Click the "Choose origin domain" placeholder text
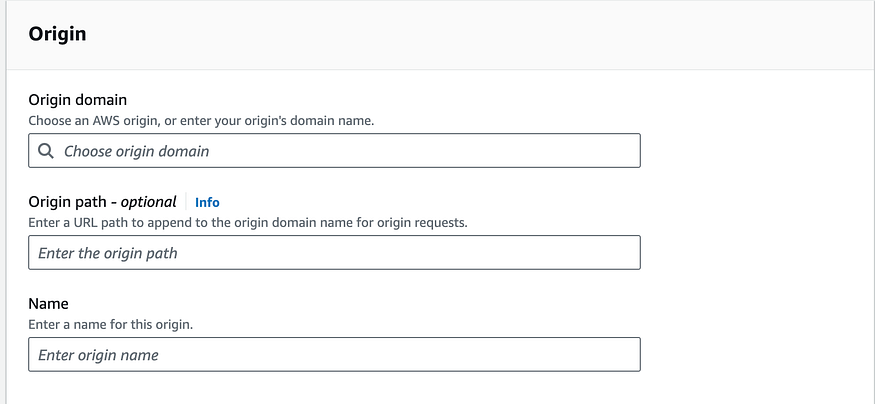 click(137, 152)
